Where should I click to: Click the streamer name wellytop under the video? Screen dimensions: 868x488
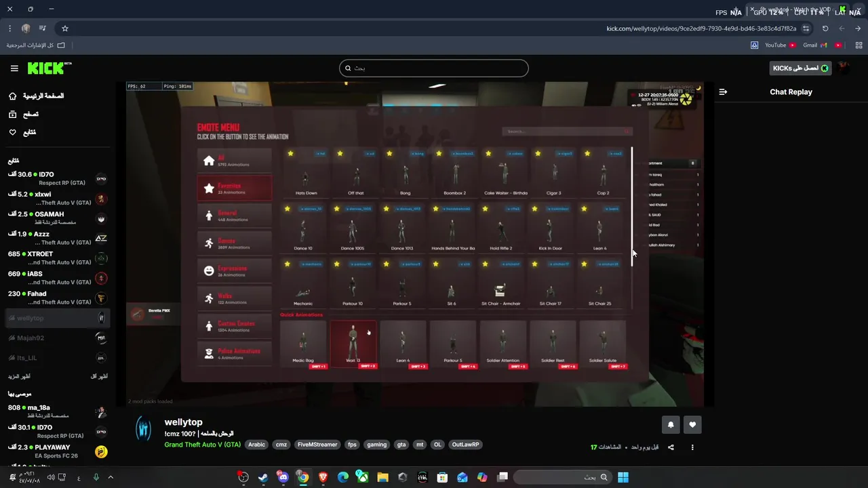(x=183, y=422)
